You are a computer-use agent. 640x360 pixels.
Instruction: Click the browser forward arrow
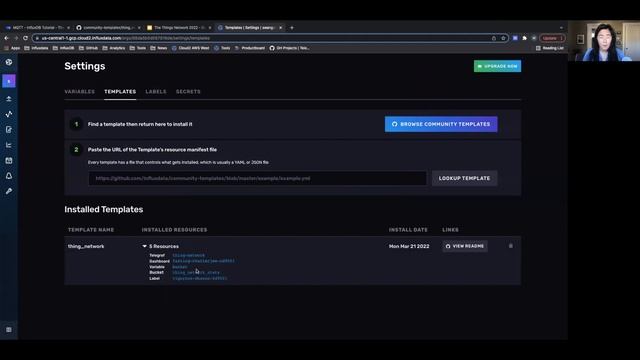(x=16, y=38)
